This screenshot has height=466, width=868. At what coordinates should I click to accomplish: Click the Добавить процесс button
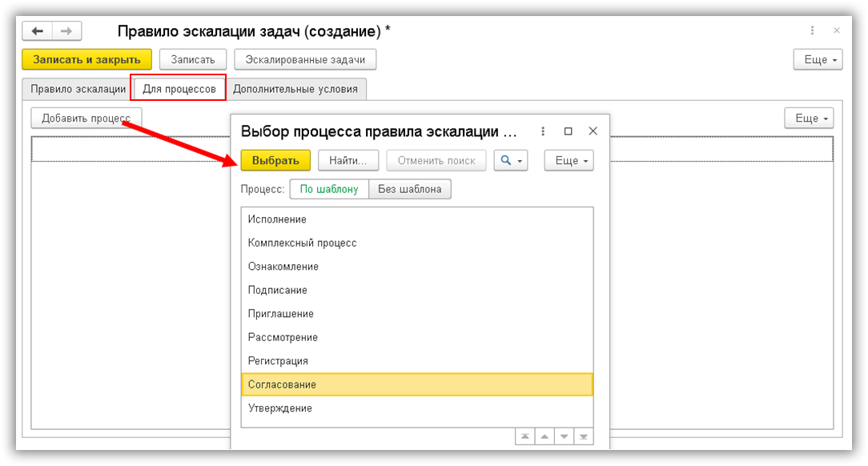(x=86, y=119)
